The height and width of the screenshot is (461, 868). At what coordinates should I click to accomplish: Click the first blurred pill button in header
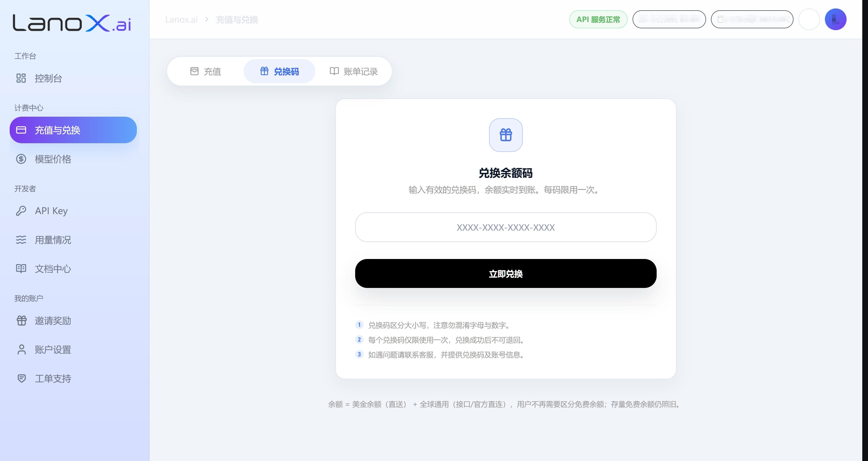click(x=669, y=19)
